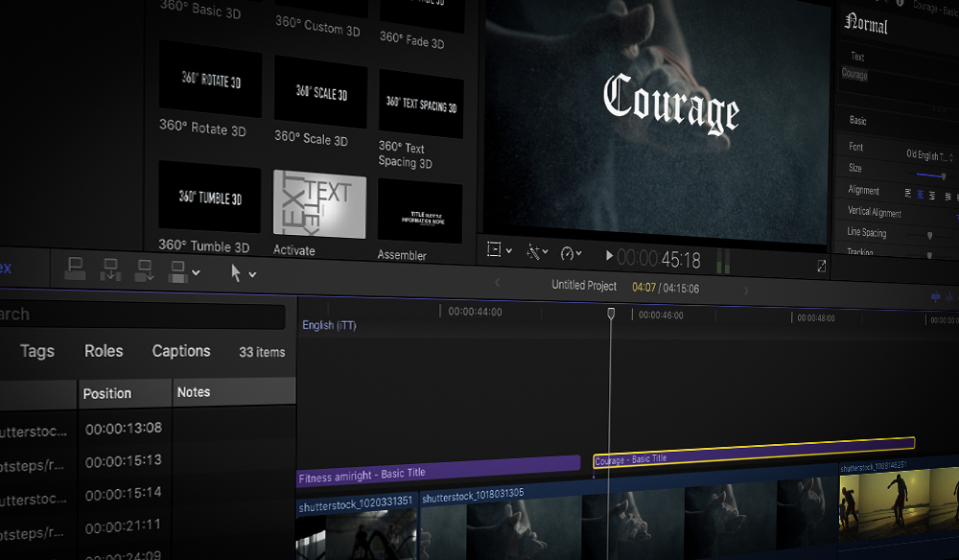This screenshot has width=959, height=560.
Task: Click the expand viewer icon below the Courage preview
Action: (x=821, y=264)
